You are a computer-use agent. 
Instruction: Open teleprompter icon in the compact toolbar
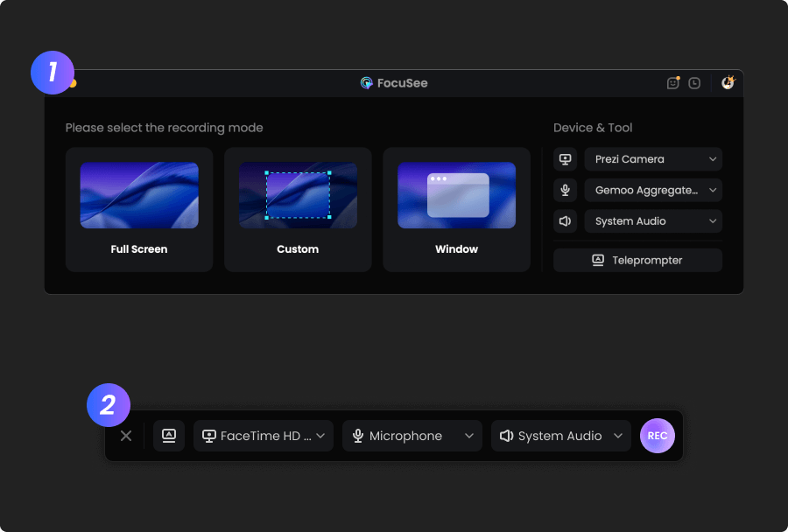pos(169,436)
